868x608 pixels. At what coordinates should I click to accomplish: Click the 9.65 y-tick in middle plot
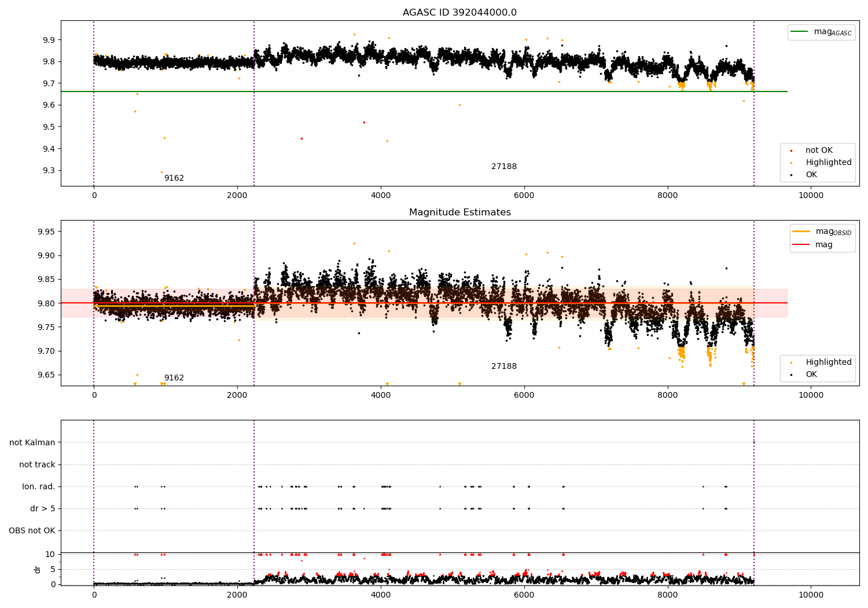click(x=46, y=375)
